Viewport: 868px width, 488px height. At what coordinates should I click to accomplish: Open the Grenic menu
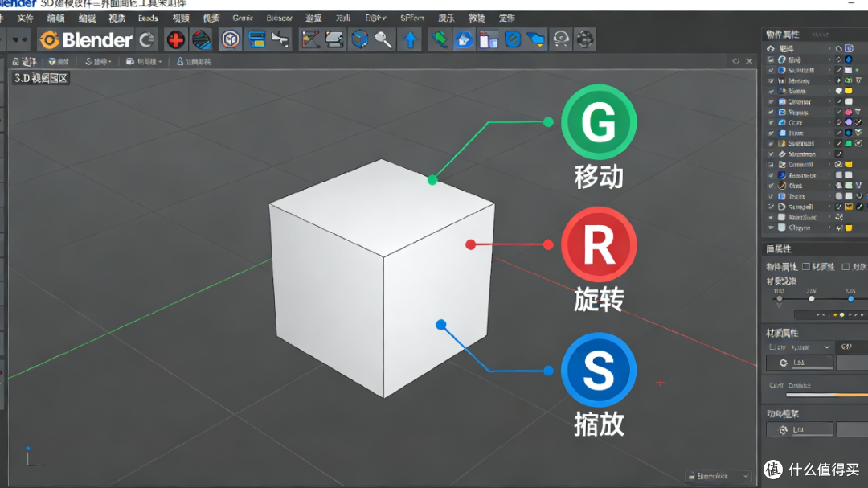(x=243, y=18)
